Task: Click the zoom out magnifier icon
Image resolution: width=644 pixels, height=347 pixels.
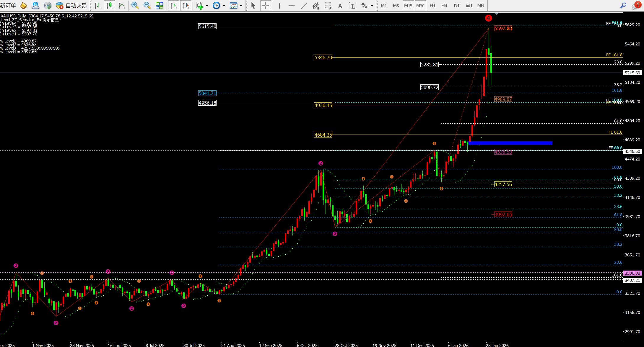Action: point(147,6)
